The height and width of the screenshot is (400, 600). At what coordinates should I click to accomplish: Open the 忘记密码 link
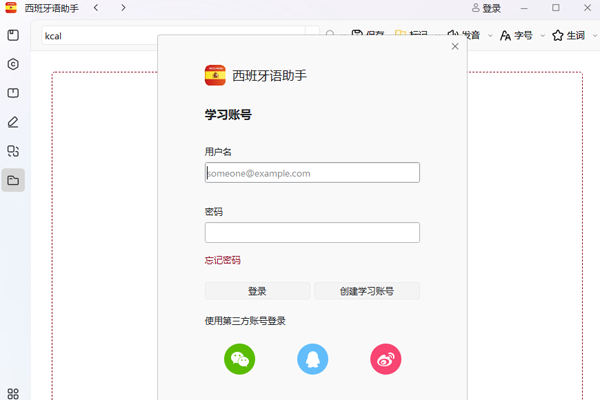coord(222,260)
